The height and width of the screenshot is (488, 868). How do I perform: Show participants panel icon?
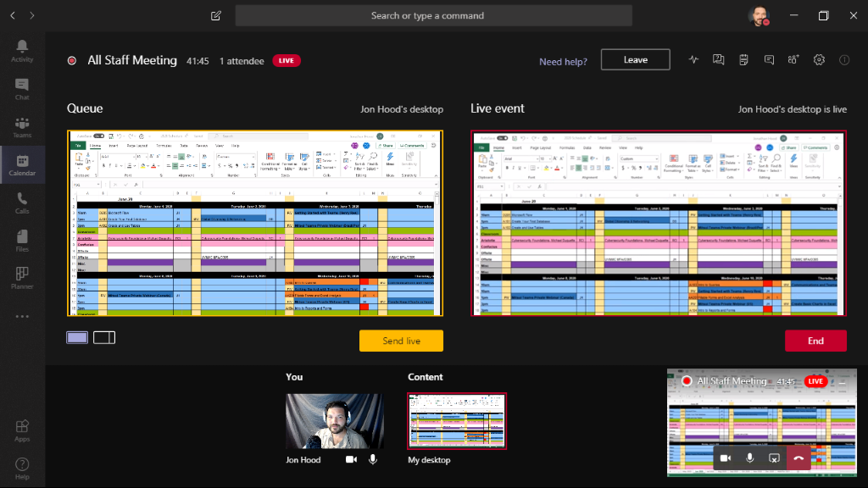[793, 60]
